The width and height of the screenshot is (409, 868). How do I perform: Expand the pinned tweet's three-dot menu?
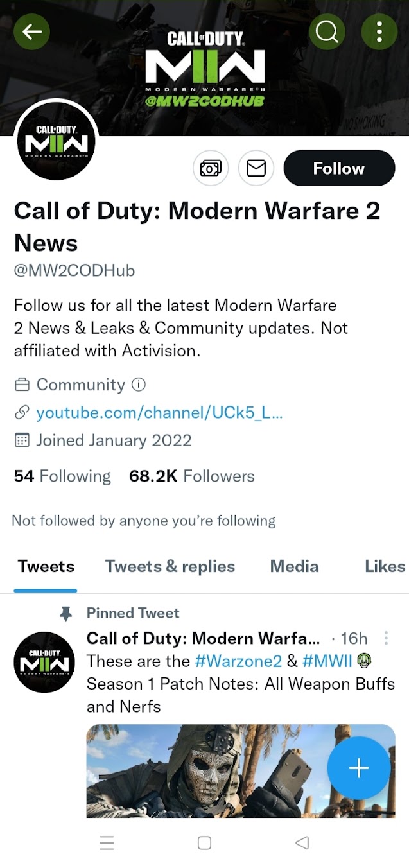point(386,638)
